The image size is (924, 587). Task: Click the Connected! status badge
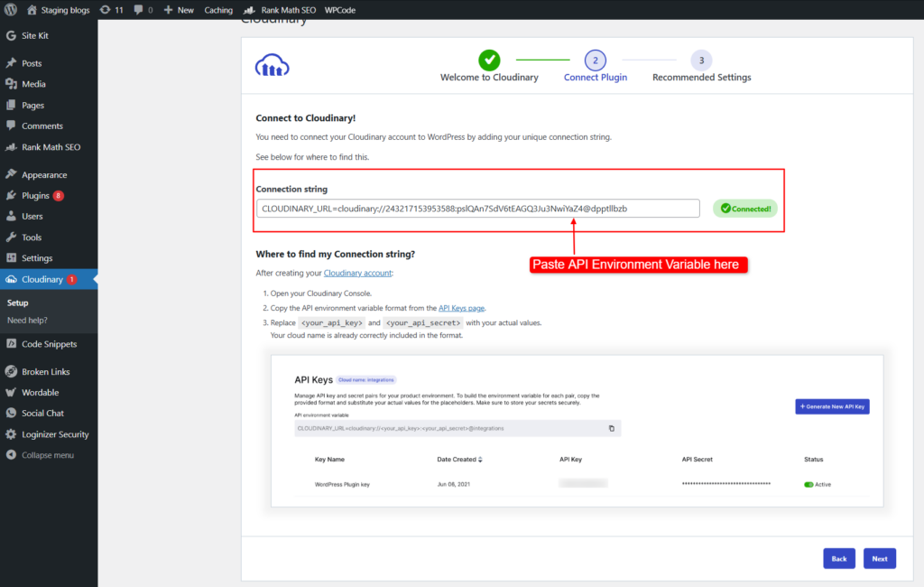[x=745, y=209]
